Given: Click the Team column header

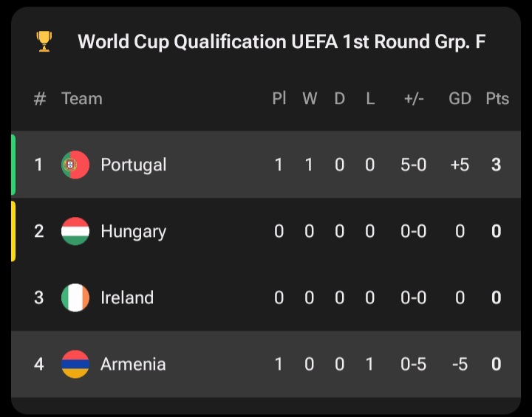Looking at the screenshot, I should click(82, 99).
